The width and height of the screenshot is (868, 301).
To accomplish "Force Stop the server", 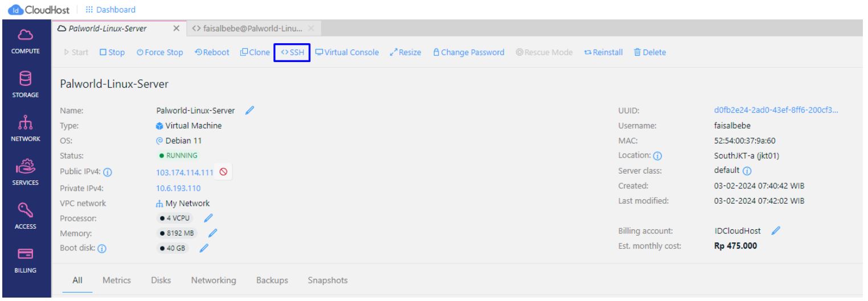I will click(159, 52).
